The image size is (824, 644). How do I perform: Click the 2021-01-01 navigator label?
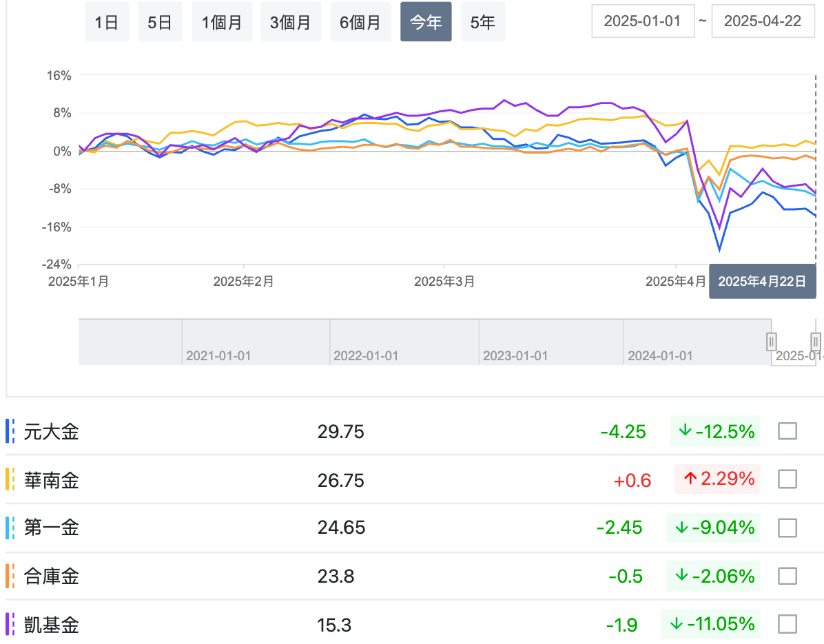(x=218, y=355)
